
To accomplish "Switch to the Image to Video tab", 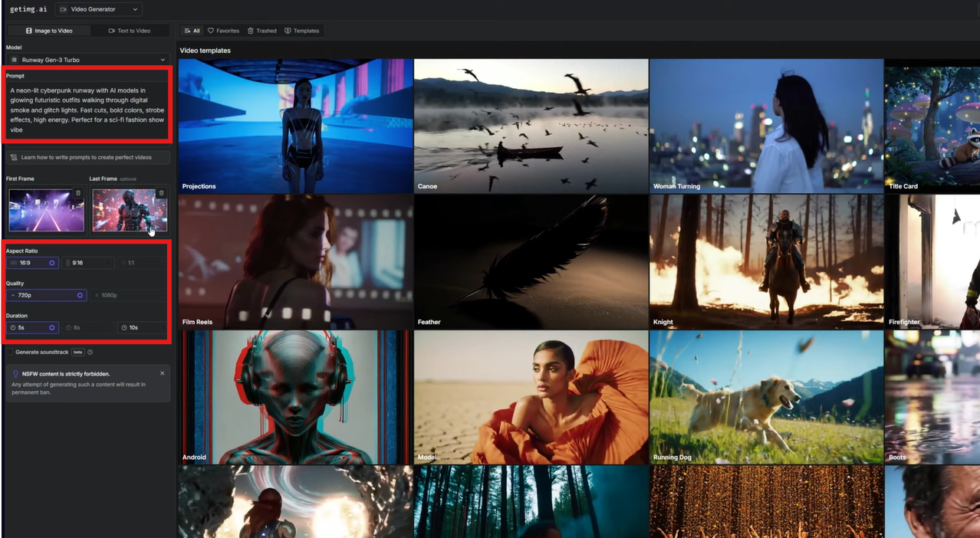I will pos(48,31).
